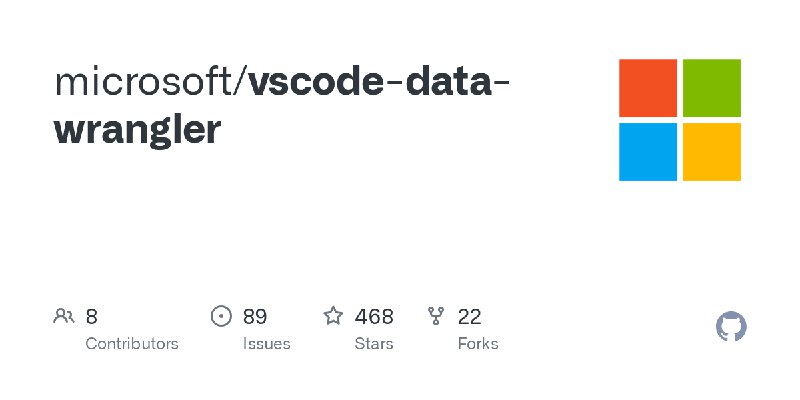
Task: Open the vscode-data- repository name text
Action: click(380, 82)
